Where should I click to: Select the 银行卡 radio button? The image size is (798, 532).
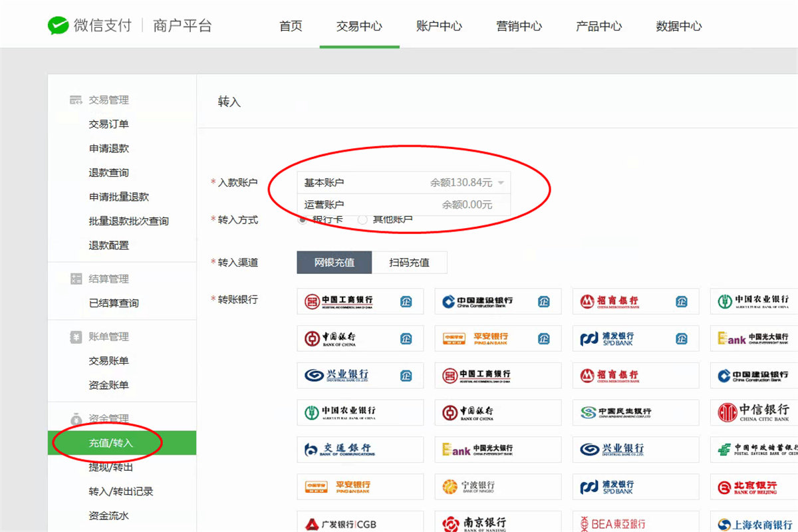point(303,219)
